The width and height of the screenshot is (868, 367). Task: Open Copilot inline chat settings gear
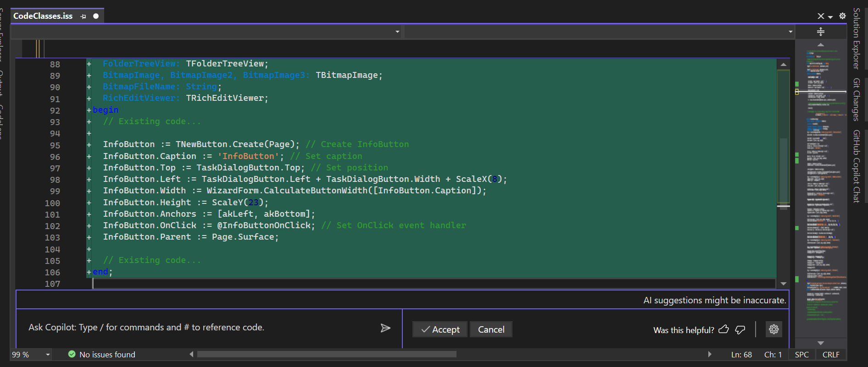coord(774,329)
